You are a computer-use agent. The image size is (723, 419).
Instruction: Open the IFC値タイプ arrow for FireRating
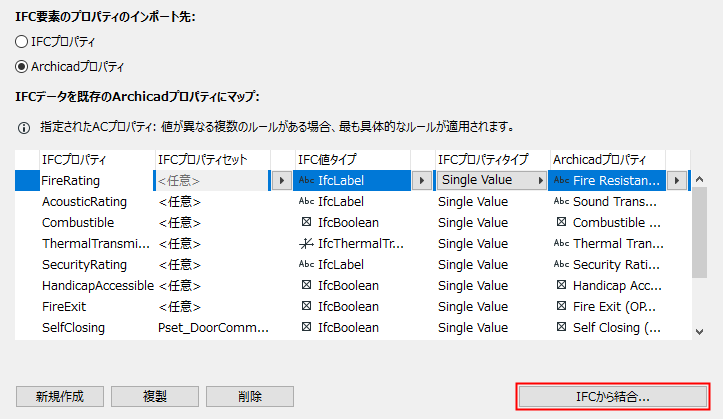tap(421, 181)
